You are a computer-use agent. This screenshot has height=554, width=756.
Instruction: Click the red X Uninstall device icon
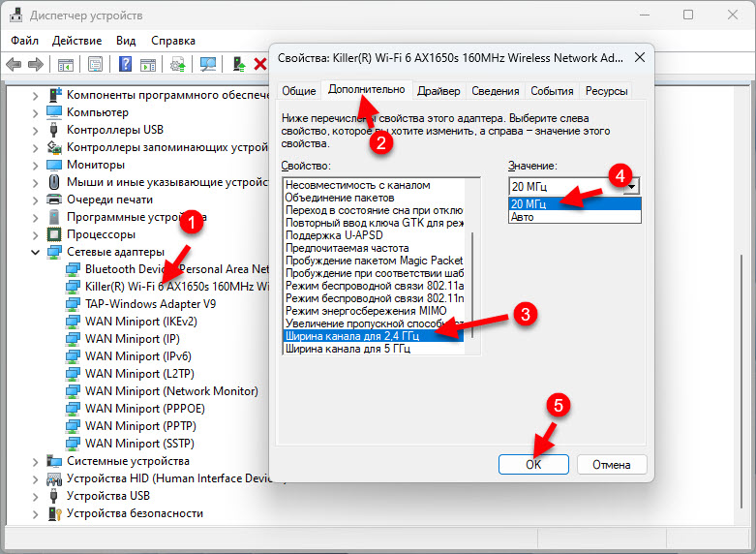tap(259, 64)
